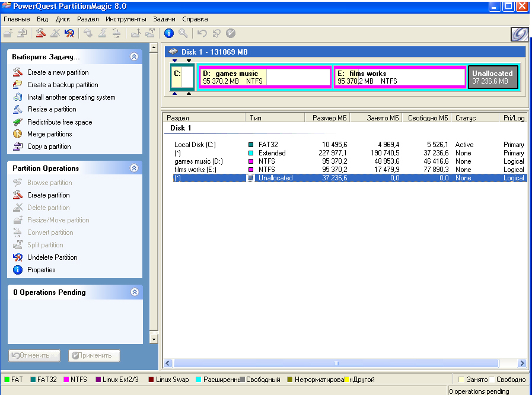
Task: Click Create a new partition link
Action: pos(58,72)
